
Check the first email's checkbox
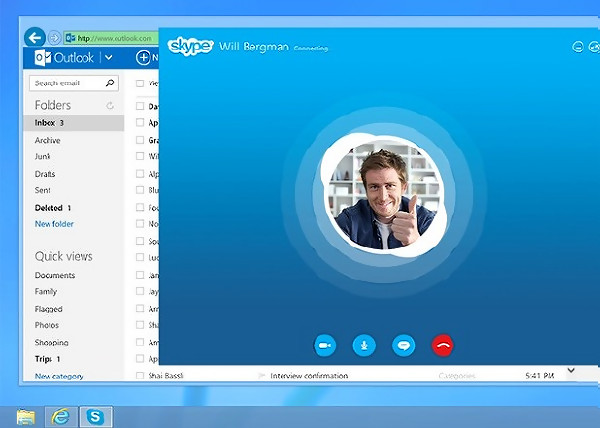(140, 84)
